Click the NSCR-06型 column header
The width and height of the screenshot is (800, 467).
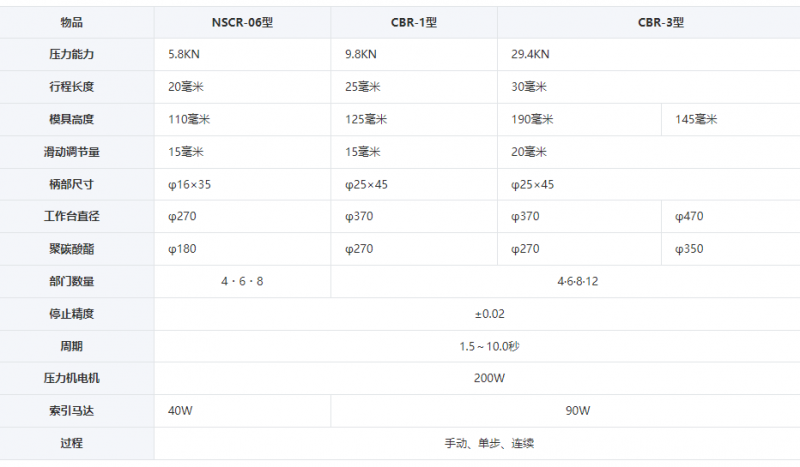pos(242,22)
